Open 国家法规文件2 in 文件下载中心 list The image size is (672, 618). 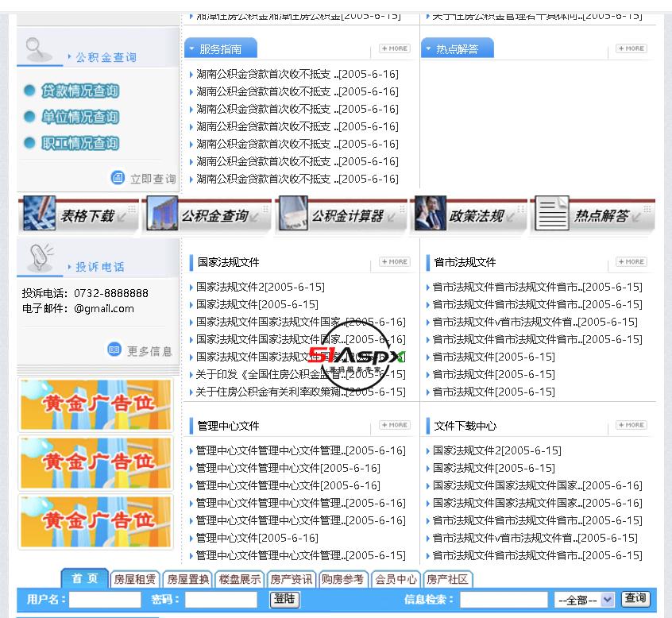click(496, 450)
